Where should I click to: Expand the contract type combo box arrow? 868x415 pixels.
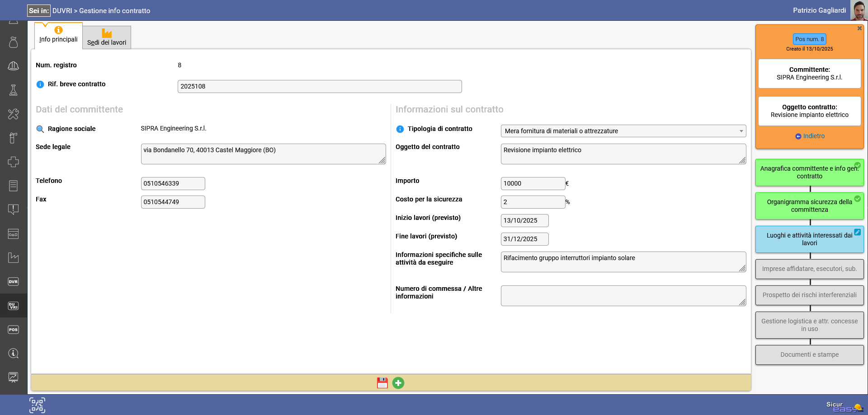tap(742, 131)
